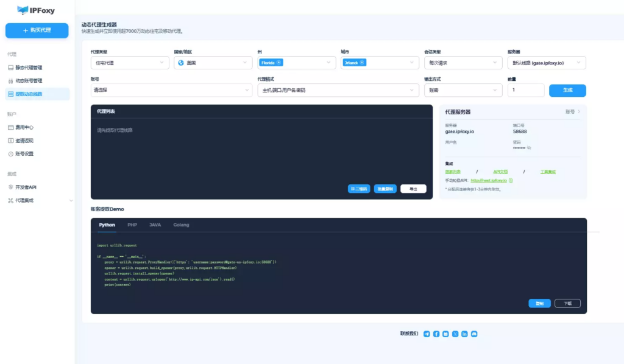Toggle password visibility eye icon

click(529, 148)
